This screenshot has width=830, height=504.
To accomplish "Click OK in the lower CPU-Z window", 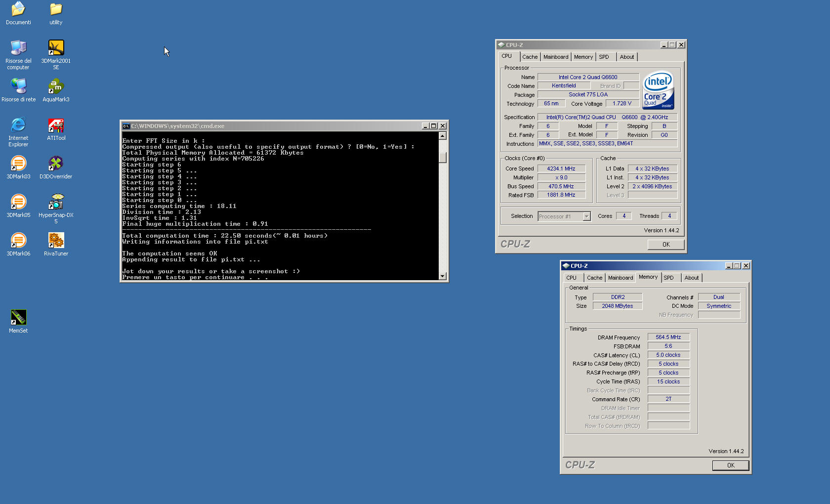I will [x=731, y=465].
